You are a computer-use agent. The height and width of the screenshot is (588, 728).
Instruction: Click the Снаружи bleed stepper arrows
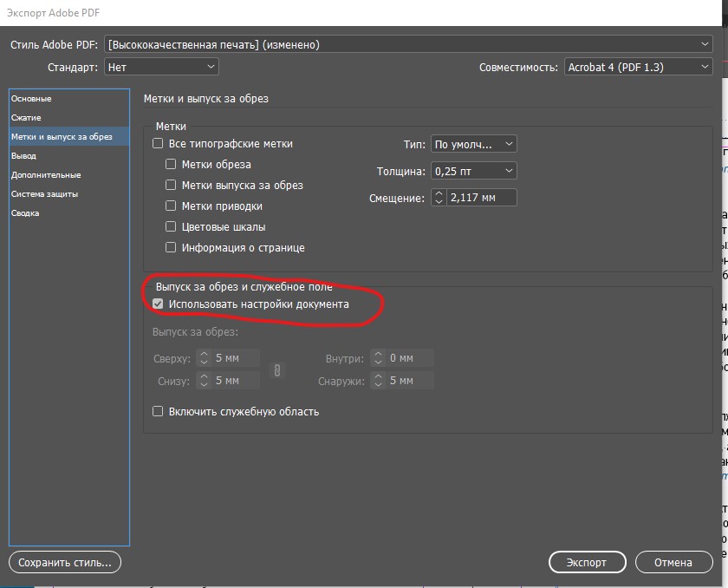click(x=379, y=381)
